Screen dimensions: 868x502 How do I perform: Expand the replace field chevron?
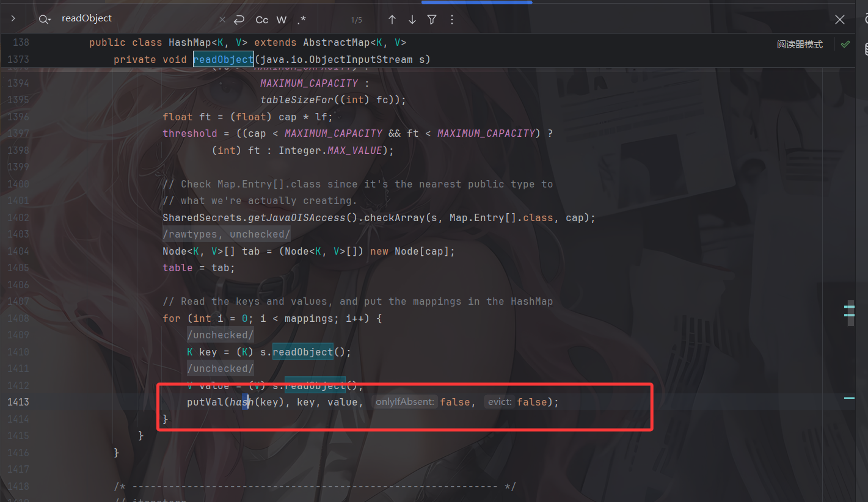coord(13,19)
